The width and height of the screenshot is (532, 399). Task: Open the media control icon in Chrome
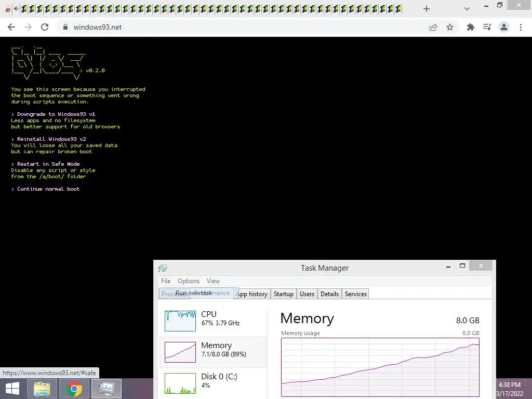tap(487, 27)
